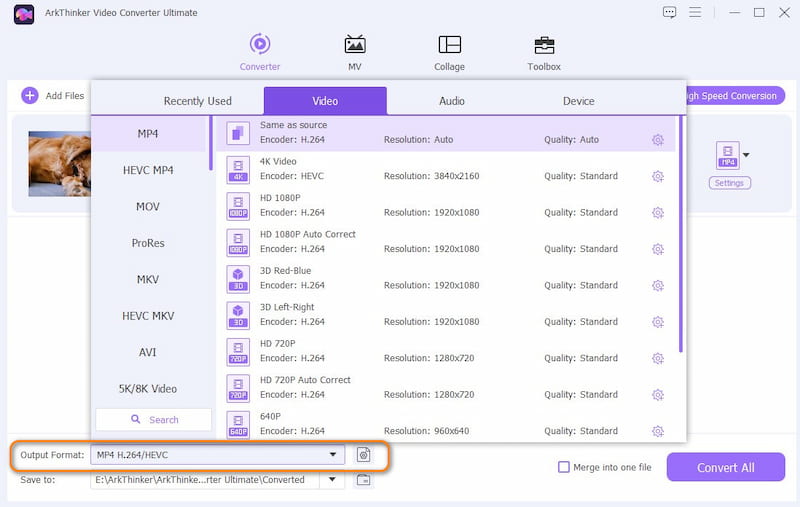Screen dimensions: 800x507
Task: Open settings gear for 3D Left-Right preset
Action: [x=658, y=322]
